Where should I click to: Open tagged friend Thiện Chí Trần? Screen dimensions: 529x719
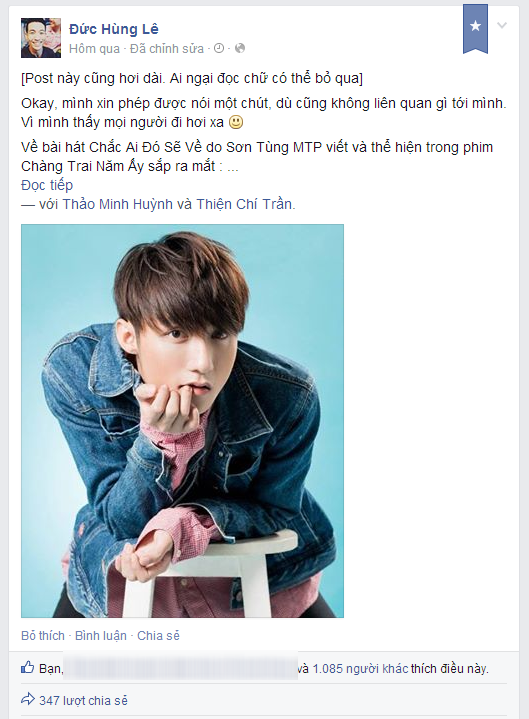[244, 204]
